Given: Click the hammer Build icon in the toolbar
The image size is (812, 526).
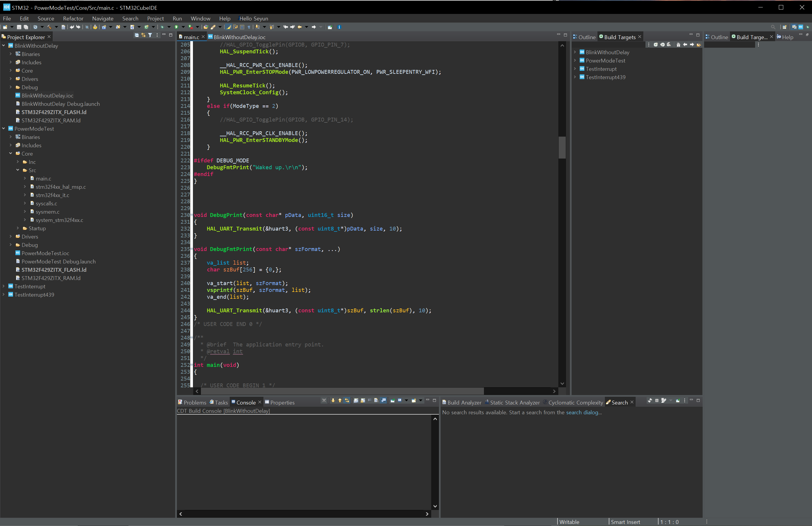Looking at the screenshot, I should click(49, 27).
